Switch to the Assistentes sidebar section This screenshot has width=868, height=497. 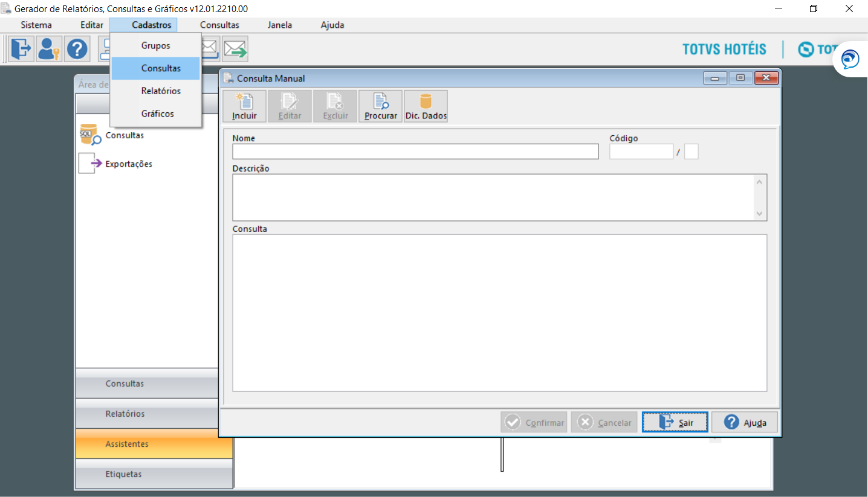pyautogui.click(x=154, y=444)
